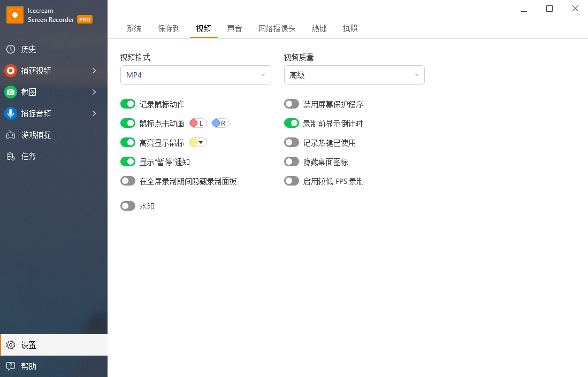
Task: Enable 隐藏桌面图标 toggle
Action: (x=292, y=161)
